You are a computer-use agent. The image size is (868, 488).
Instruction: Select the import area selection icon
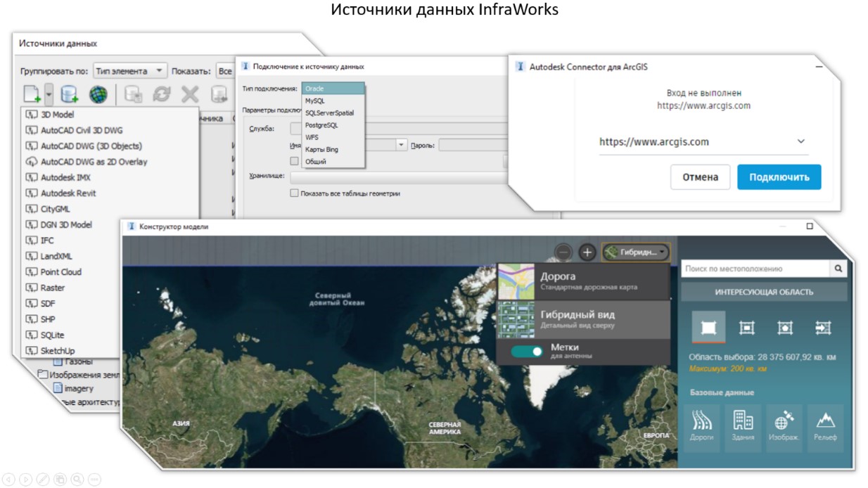click(x=823, y=328)
